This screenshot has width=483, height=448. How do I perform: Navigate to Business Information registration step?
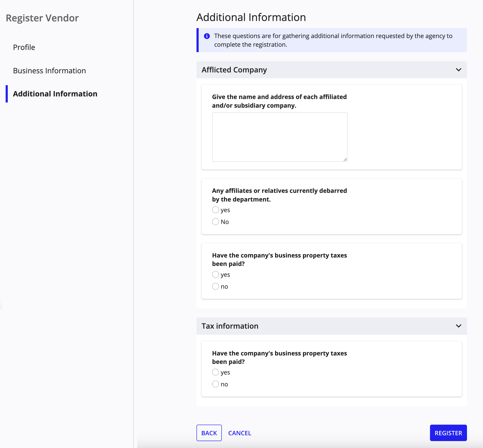click(x=49, y=70)
